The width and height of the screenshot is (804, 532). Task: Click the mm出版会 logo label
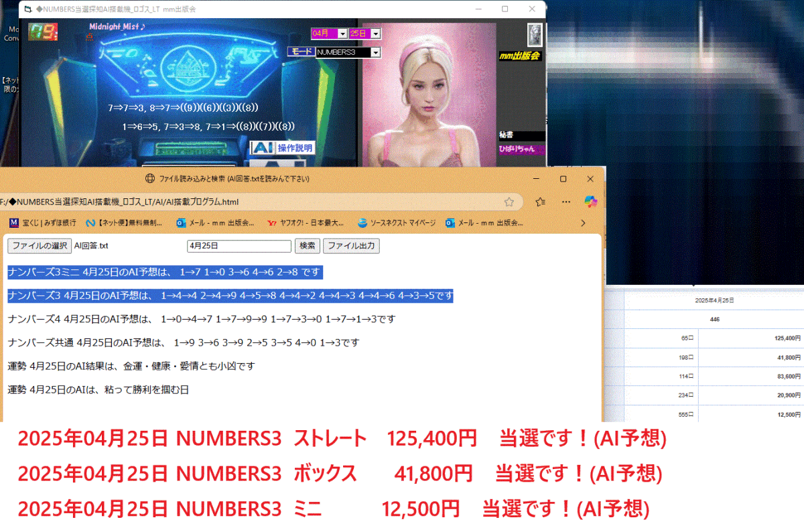519,56
